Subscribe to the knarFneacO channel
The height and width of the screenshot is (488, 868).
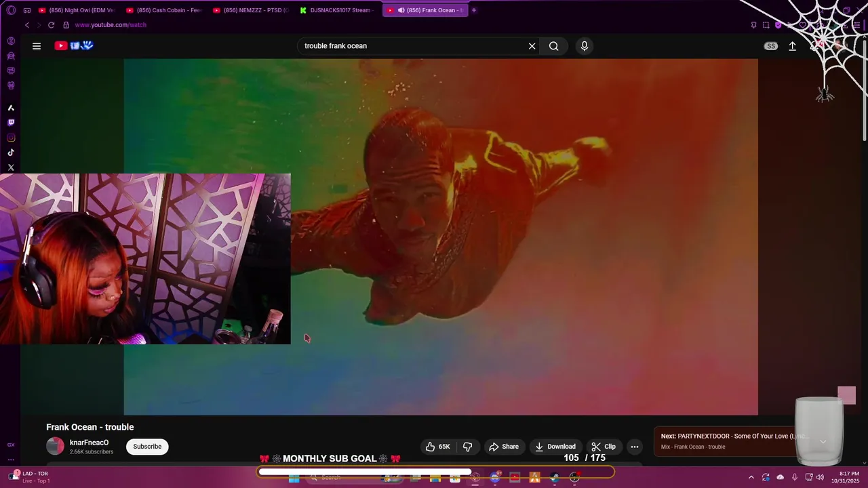click(x=147, y=447)
